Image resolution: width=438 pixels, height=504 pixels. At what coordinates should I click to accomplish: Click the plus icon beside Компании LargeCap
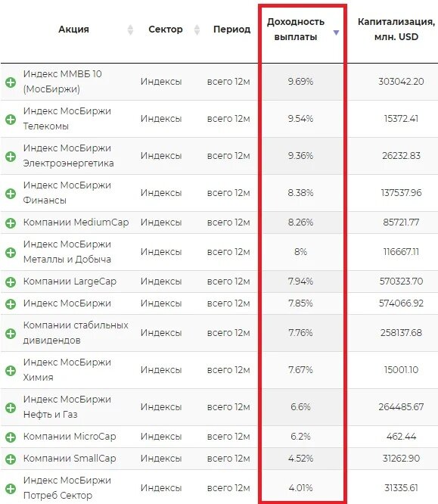coord(11,282)
